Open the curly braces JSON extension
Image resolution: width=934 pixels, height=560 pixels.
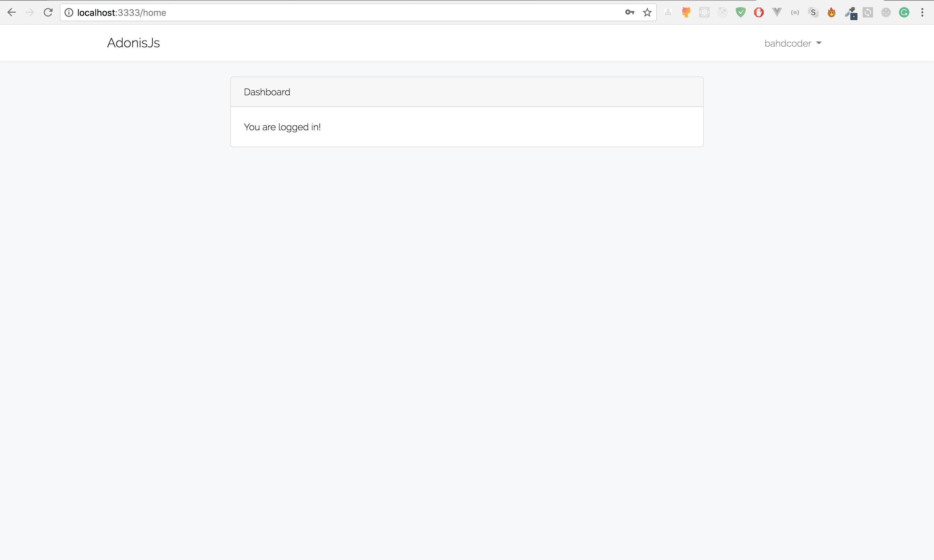tap(795, 12)
